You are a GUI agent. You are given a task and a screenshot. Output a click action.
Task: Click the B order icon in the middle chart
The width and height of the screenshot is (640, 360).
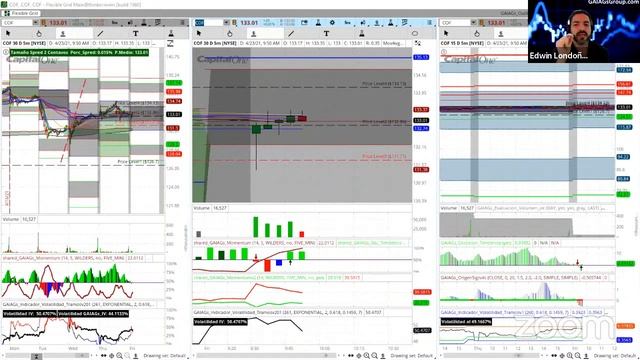point(234,22)
